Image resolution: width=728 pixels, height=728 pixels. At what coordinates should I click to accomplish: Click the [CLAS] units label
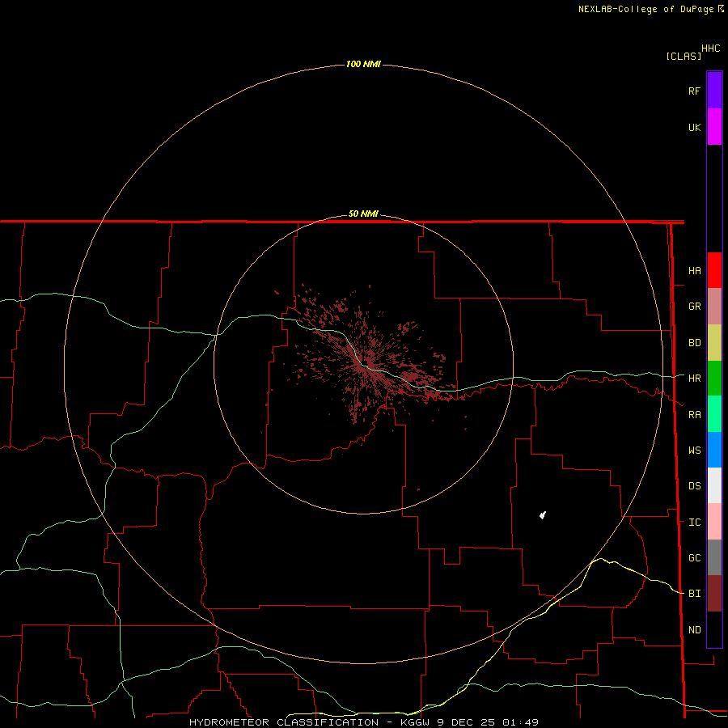684,56
